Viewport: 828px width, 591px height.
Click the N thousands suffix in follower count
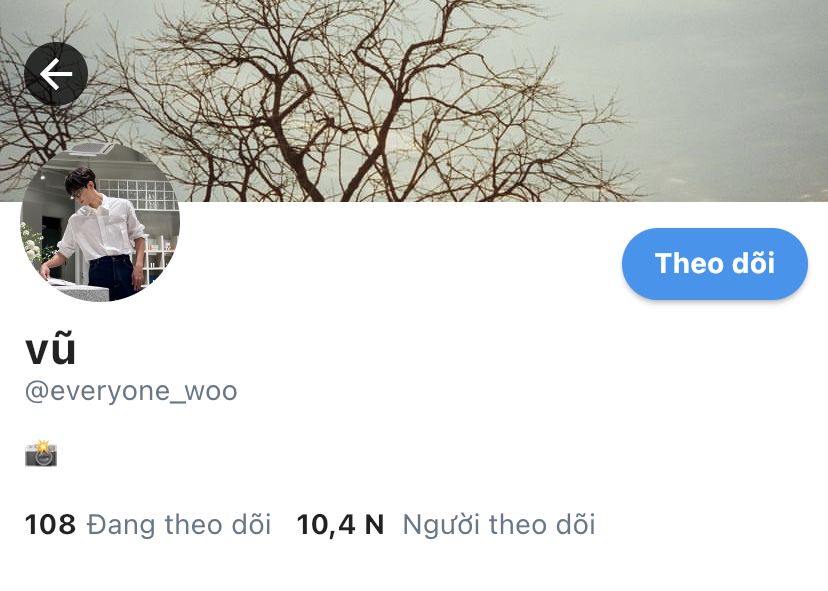374,524
